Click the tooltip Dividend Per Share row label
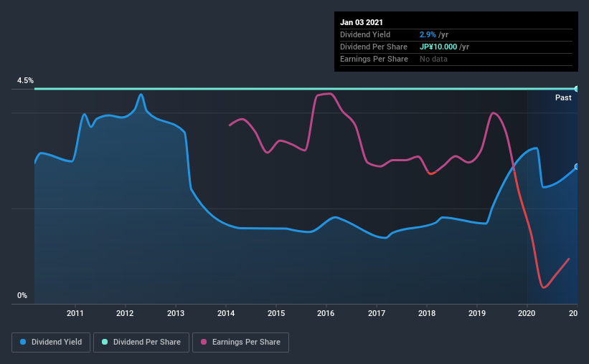This screenshot has height=364, width=589. click(x=373, y=47)
